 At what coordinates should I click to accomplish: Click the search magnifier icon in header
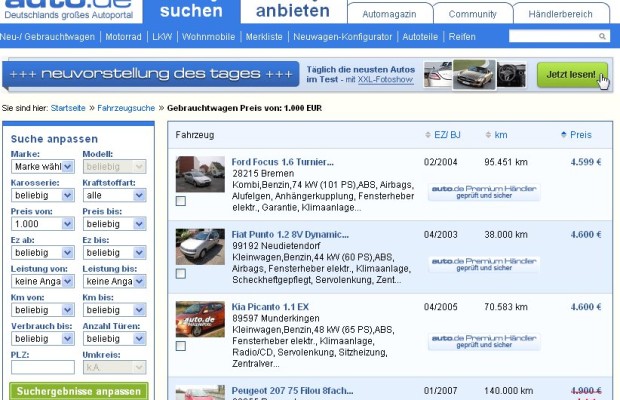(602, 36)
